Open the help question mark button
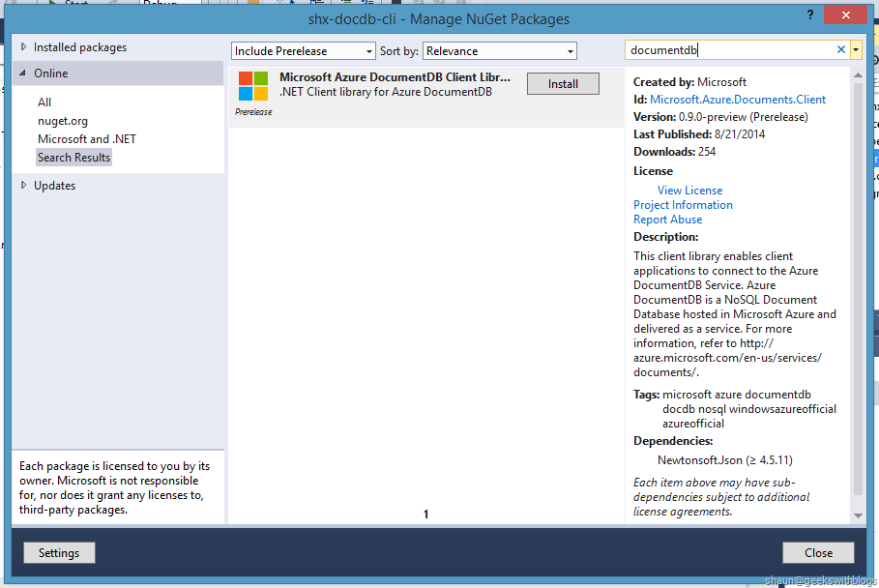The image size is (879, 588). 810,15
